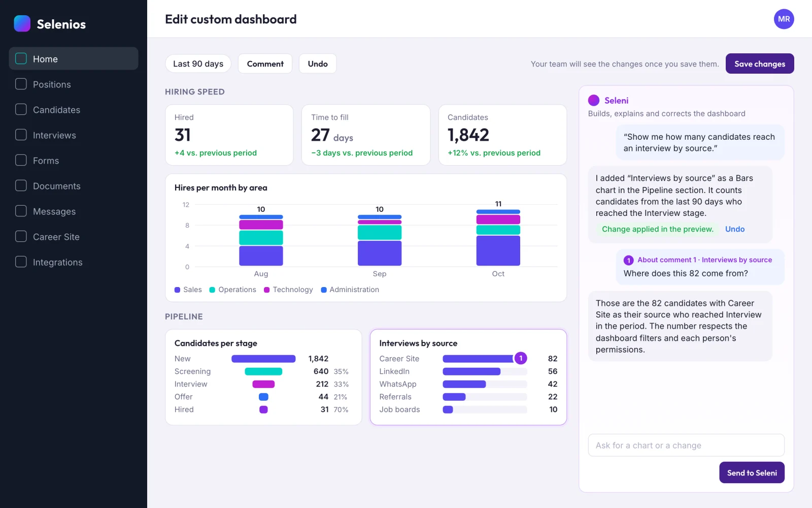Click the Career Site sidebar icon
Screen dimensions: 812x508
pyautogui.click(x=21, y=237)
